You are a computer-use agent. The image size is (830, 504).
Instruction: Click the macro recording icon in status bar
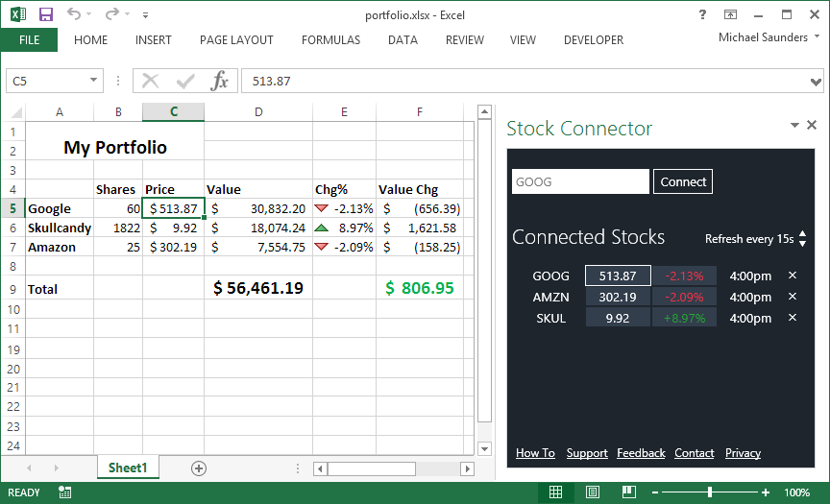pyautogui.click(x=64, y=492)
